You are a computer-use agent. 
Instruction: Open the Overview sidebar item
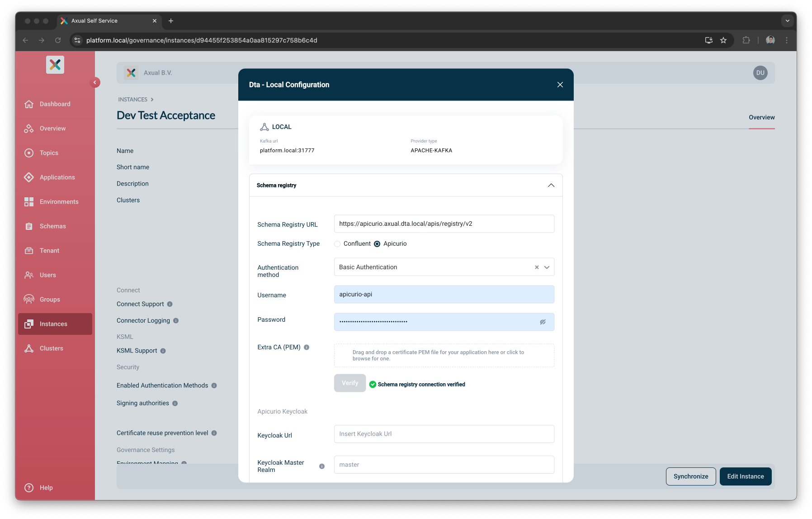pyautogui.click(x=55, y=129)
